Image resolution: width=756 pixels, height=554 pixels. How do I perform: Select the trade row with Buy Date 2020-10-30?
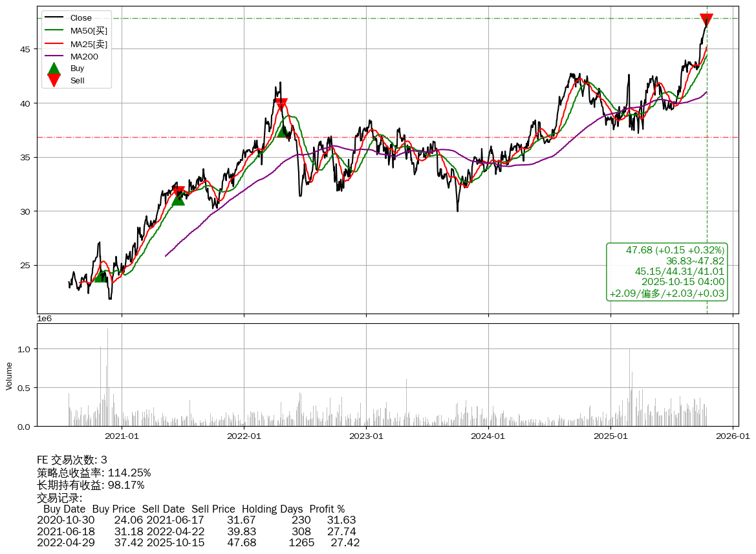[x=196, y=520]
